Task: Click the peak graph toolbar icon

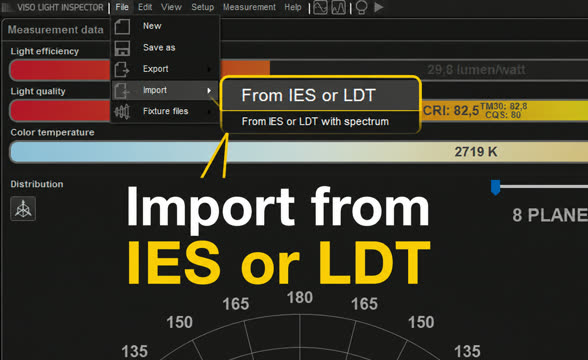Action: pyautogui.click(x=339, y=7)
